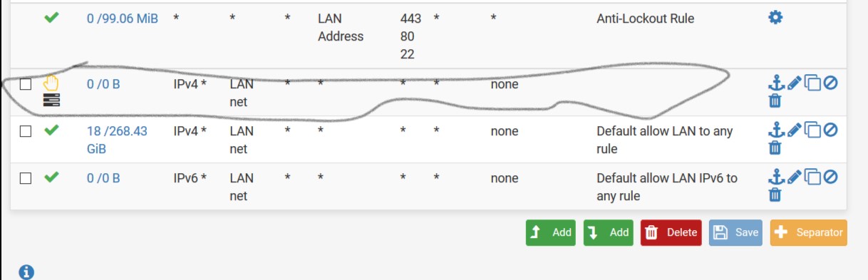The width and height of the screenshot is (868, 280).
Task: Open the blue info icon at bottom left
Action: click(26, 271)
